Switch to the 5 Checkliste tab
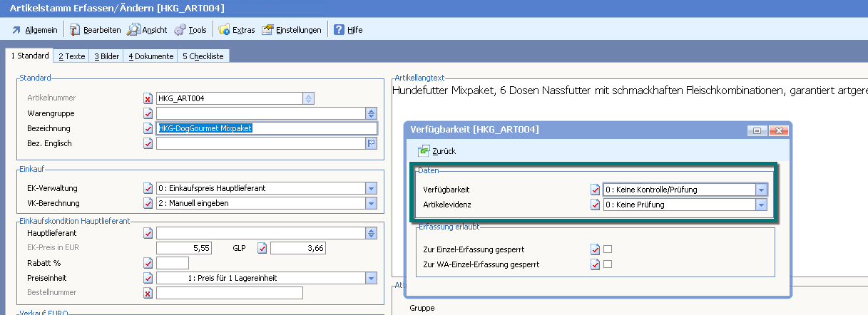This screenshot has width=868, height=315. click(x=203, y=56)
